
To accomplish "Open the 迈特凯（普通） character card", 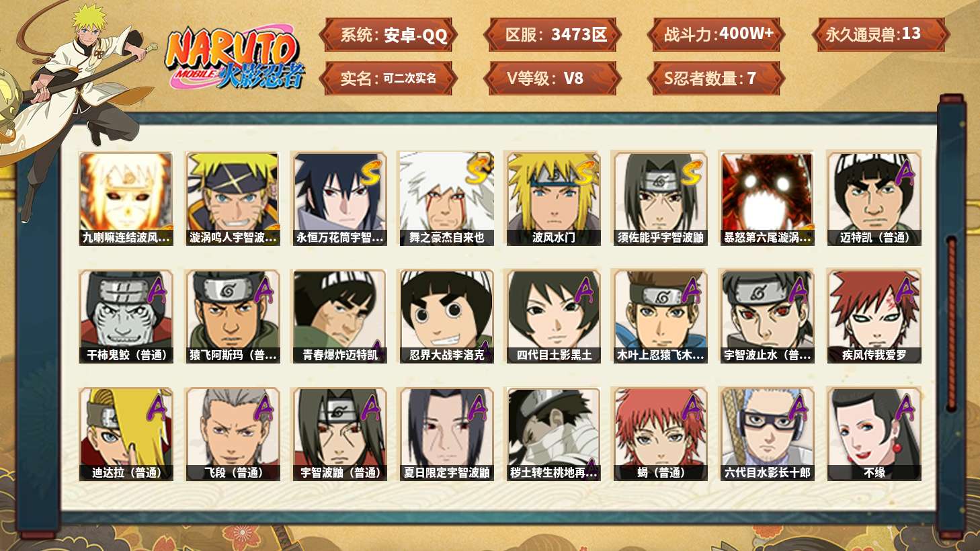I will click(874, 199).
